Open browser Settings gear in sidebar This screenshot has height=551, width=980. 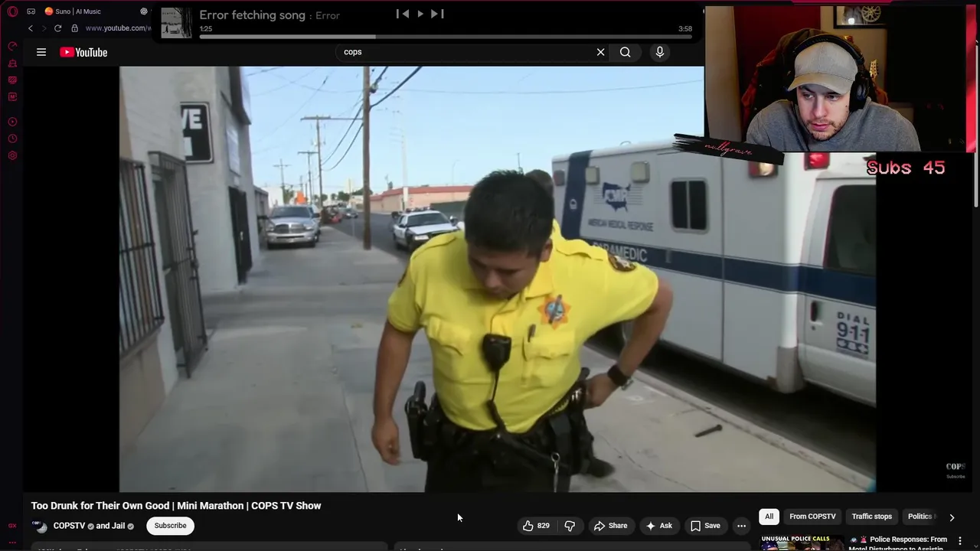[12, 155]
